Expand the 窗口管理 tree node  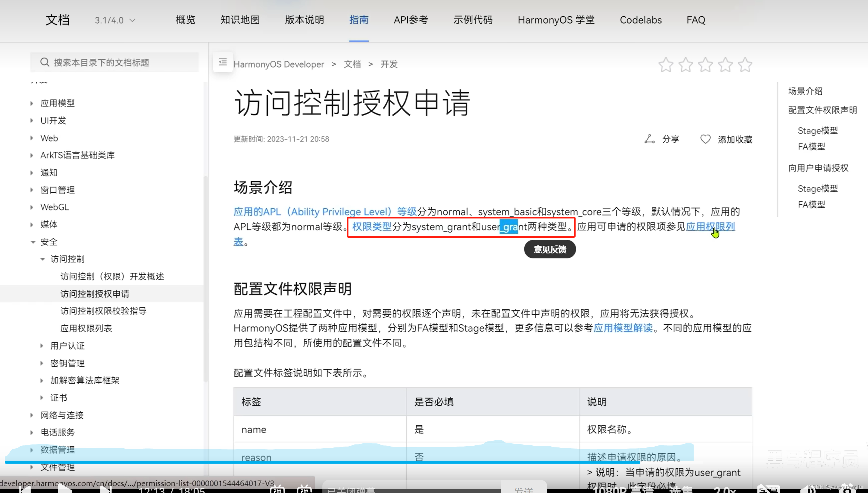point(32,190)
